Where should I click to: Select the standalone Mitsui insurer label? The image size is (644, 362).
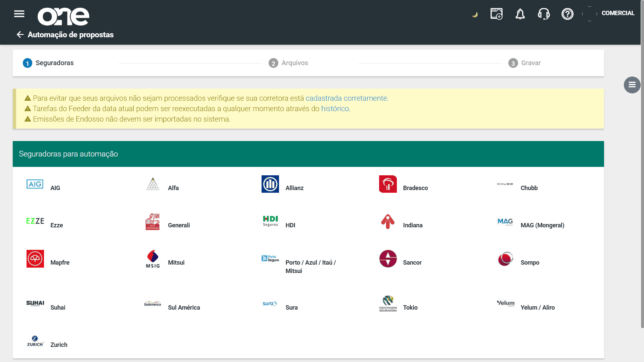pos(176,263)
